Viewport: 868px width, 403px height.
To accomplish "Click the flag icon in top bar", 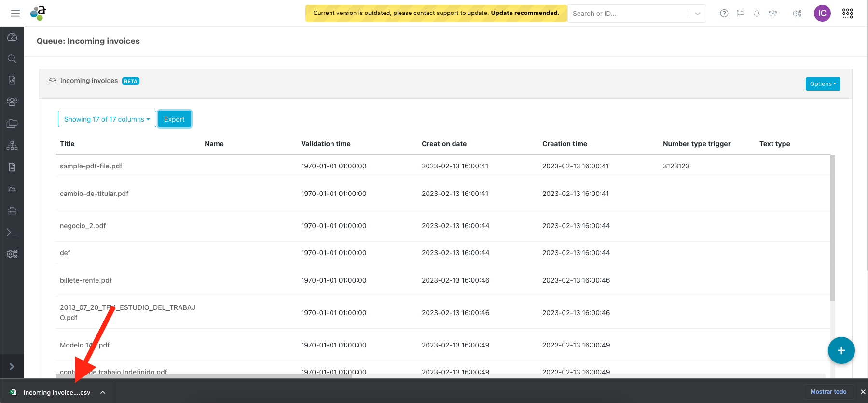I will (740, 14).
